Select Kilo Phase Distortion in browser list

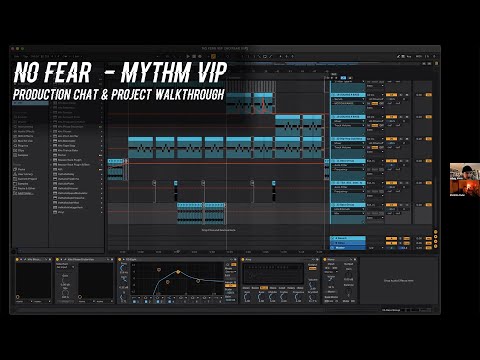71,127
